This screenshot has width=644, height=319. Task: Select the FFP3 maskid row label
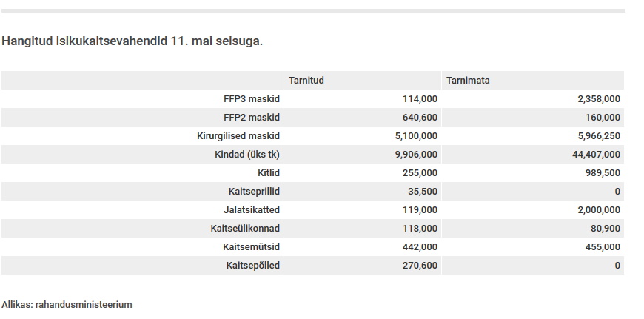tap(251, 99)
